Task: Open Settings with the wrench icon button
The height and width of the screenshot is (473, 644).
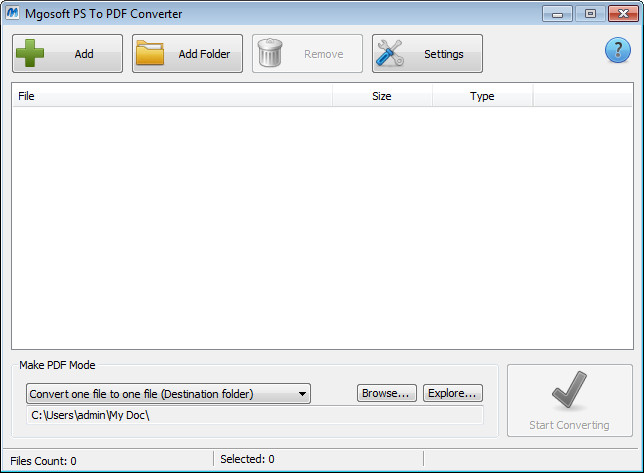Action: [427, 54]
